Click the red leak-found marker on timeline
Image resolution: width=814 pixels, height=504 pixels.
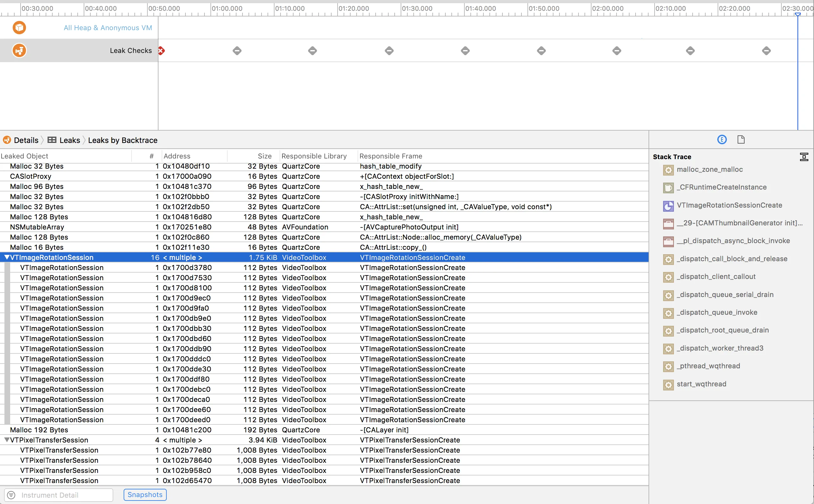click(x=161, y=51)
